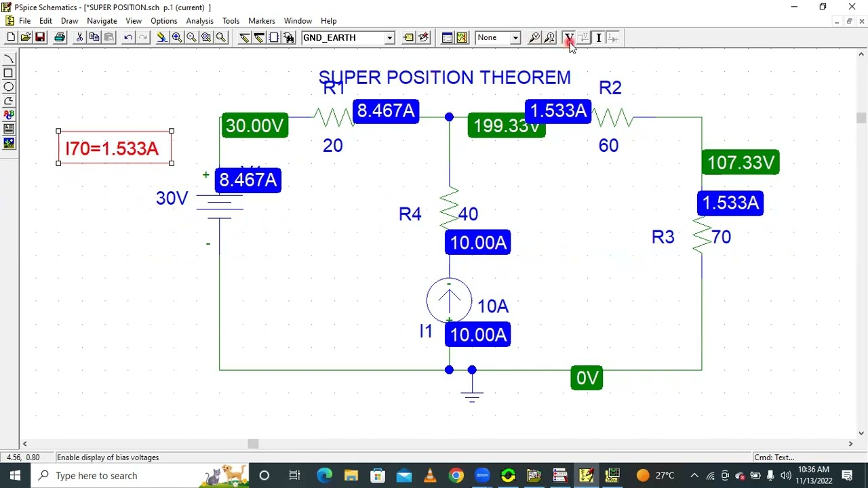Open the Draw menu
Viewport: 868px width, 488px height.
tap(69, 21)
